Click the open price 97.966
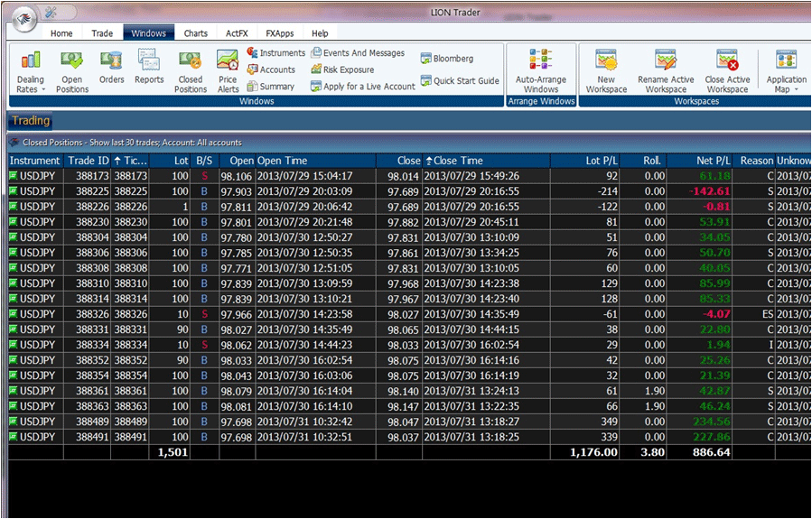 point(237,314)
